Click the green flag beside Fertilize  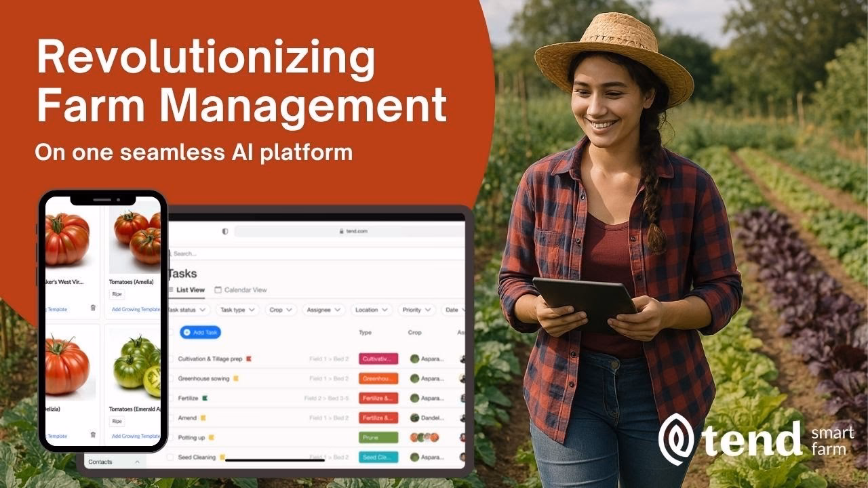(205, 398)
